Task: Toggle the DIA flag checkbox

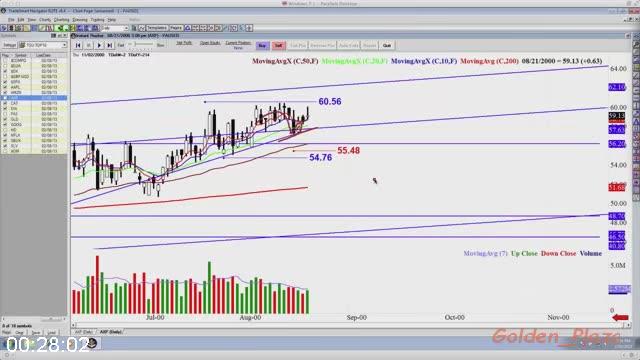Action: coord(5,109)
